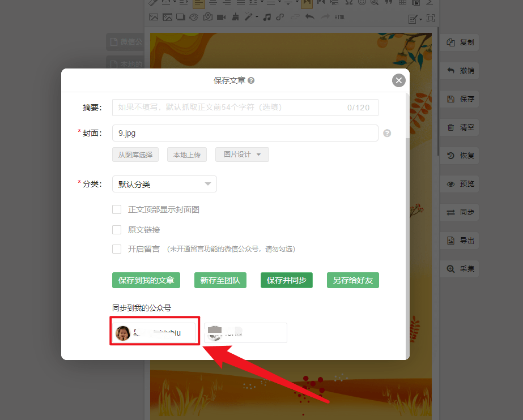The image size is (523, 420).
Task: Open the 本地的 tab on left
Action: pos(125,63)
